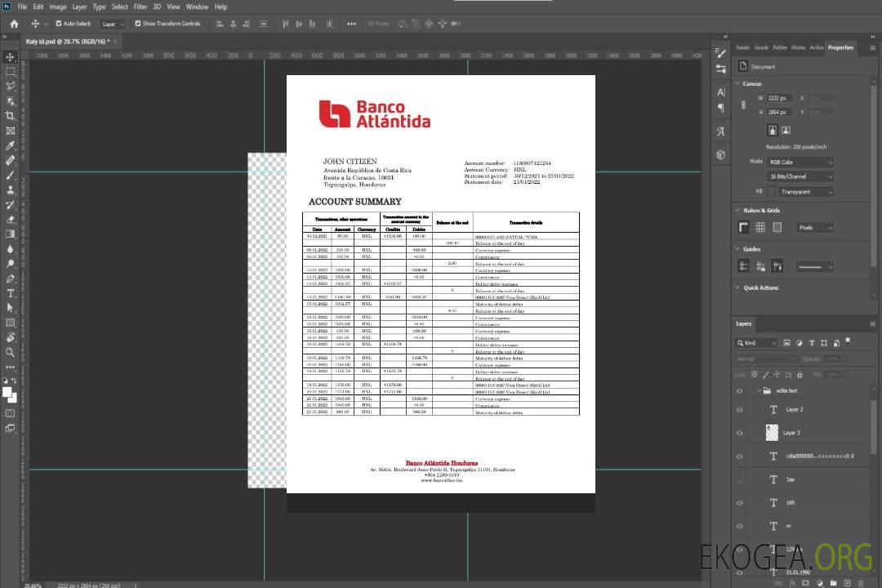
Task: Toggle the Auto-Select checkbox
Action: pyautogui.click(x=59, y=24)
